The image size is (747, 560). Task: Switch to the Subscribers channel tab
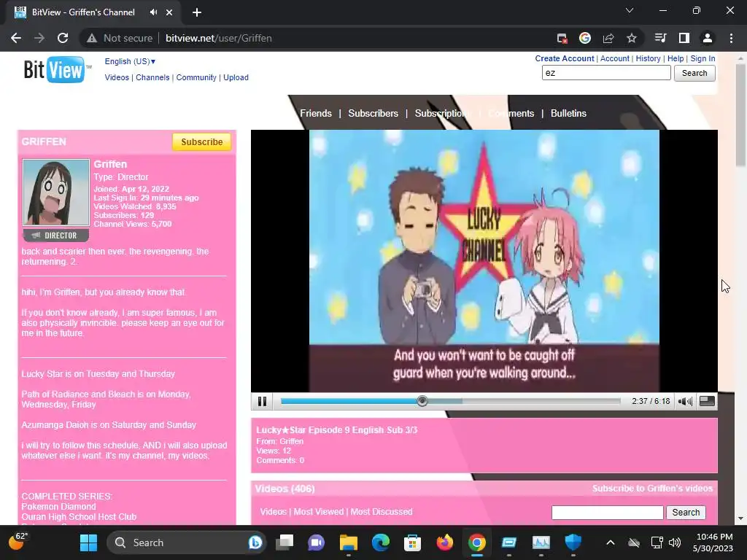(373, 113)
